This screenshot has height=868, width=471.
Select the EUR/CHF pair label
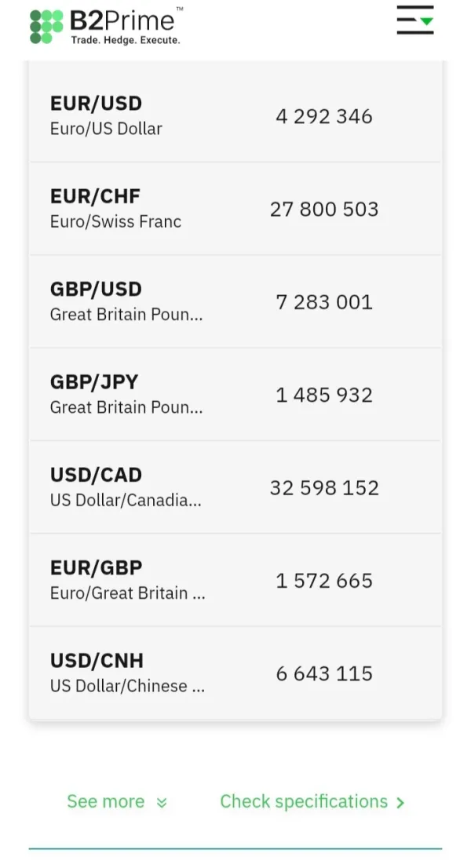95,196
